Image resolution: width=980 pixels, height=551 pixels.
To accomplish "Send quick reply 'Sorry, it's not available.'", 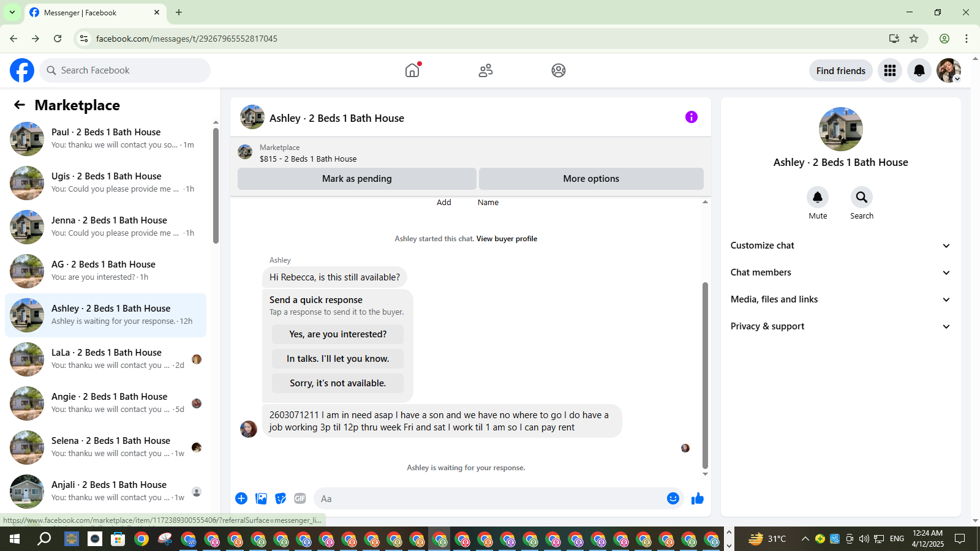I will click(337, 383).
